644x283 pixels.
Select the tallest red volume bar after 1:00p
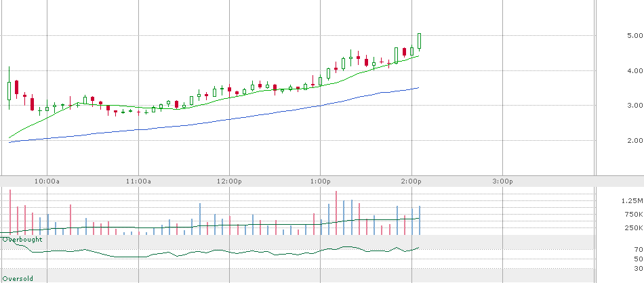pos(336,213)
